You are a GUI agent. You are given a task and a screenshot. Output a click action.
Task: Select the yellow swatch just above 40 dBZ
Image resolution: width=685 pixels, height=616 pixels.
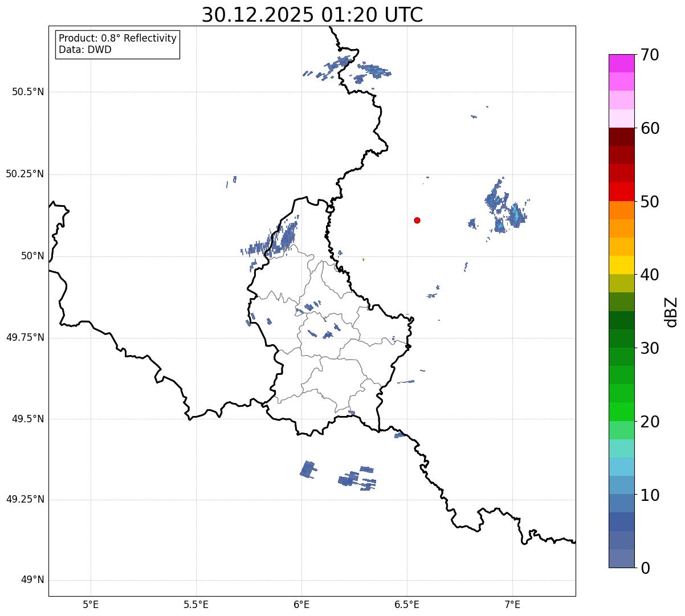(622, 265)
